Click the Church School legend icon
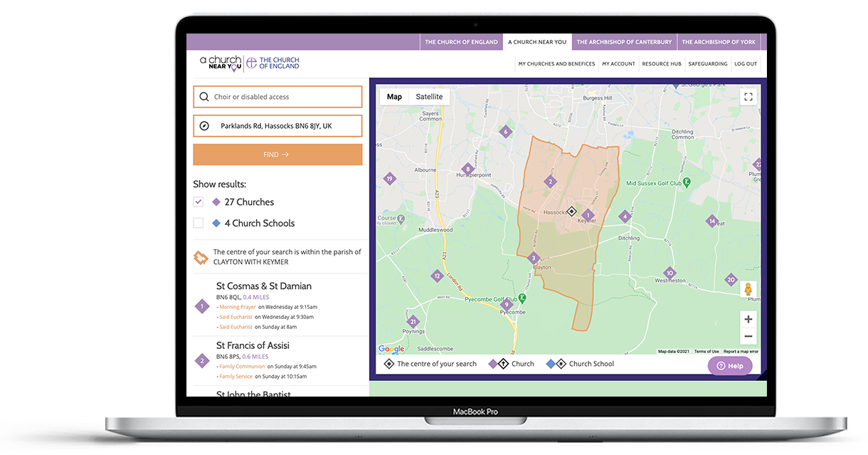This screenshot has width=868, height=455. [x=556, y=364]
